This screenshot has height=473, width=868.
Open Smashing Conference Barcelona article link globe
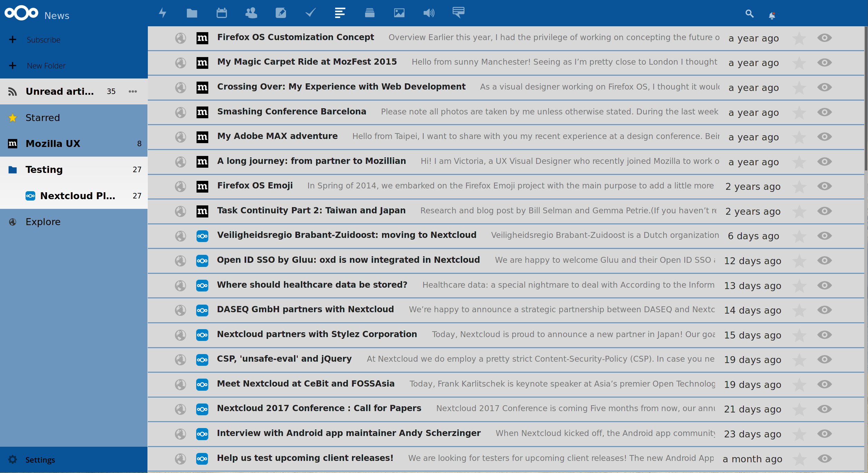click(180, 112)
